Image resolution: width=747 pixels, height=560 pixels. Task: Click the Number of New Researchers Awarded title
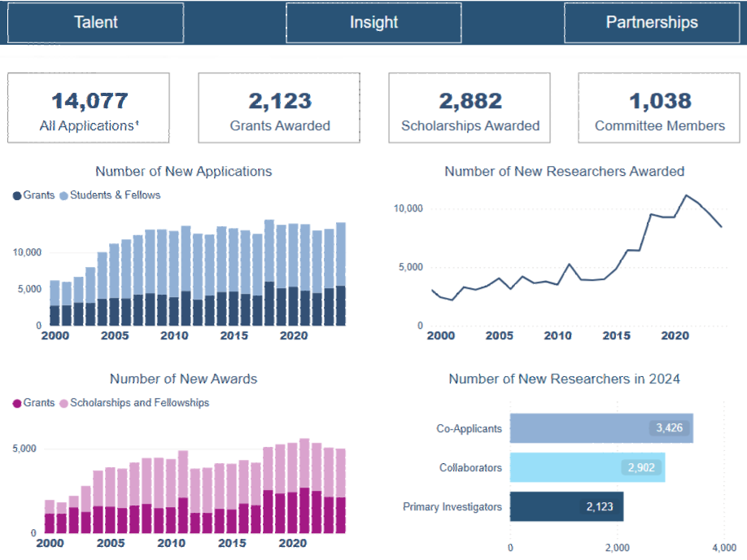[564, 172]
